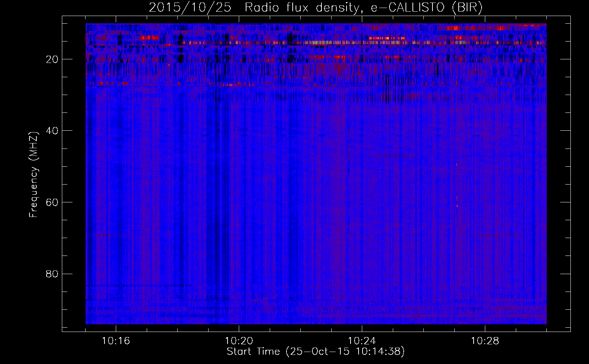Click the bright red segment near 14 MHz at 10:17
Screen dimensions: 589x364
(x=149, y=37)
